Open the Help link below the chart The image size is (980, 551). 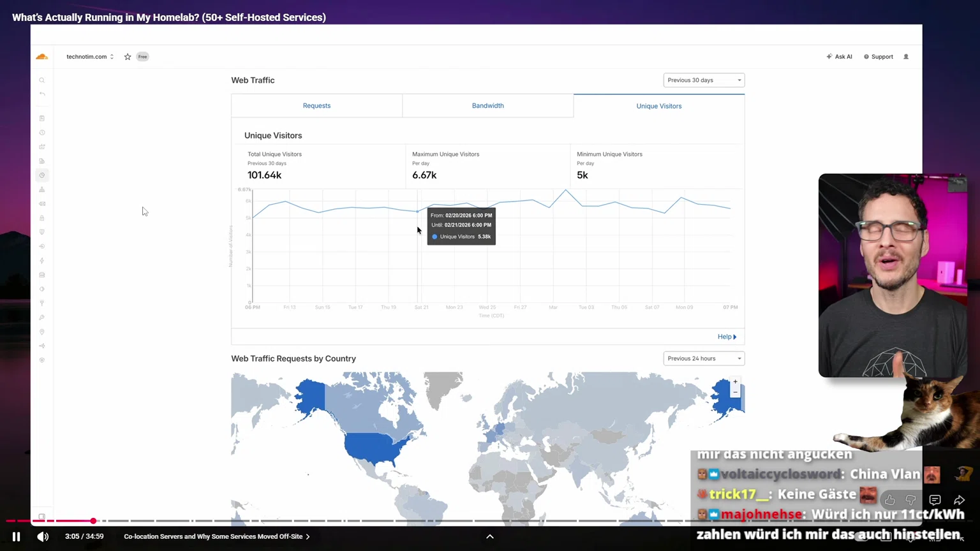(727, 337)
